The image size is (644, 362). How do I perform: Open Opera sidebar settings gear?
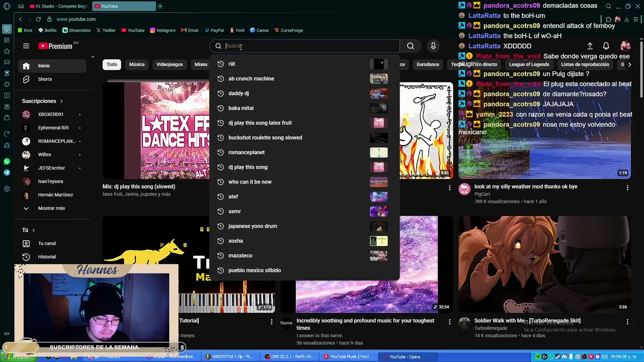[7, 189]
